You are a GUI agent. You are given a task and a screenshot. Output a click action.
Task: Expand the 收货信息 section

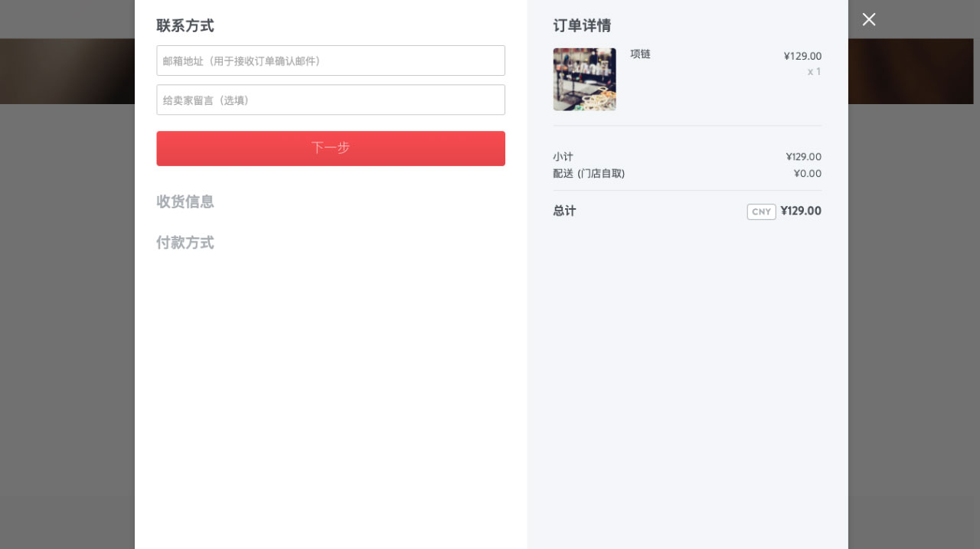185,201
